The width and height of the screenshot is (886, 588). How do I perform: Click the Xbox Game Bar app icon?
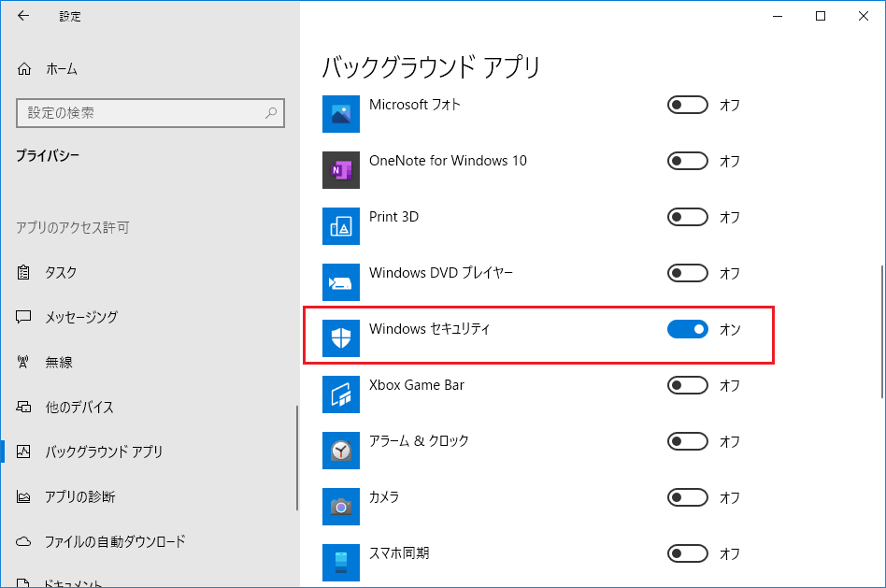[x=341, y=394]
